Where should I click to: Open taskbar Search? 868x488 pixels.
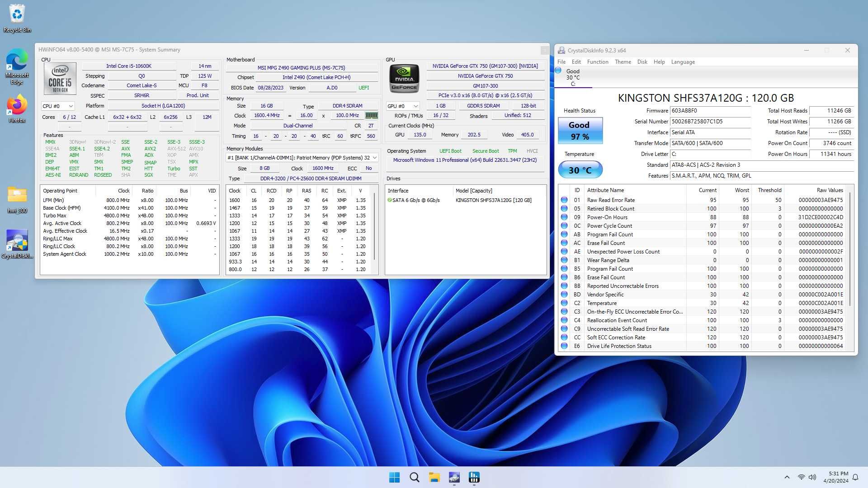[414, 477]
